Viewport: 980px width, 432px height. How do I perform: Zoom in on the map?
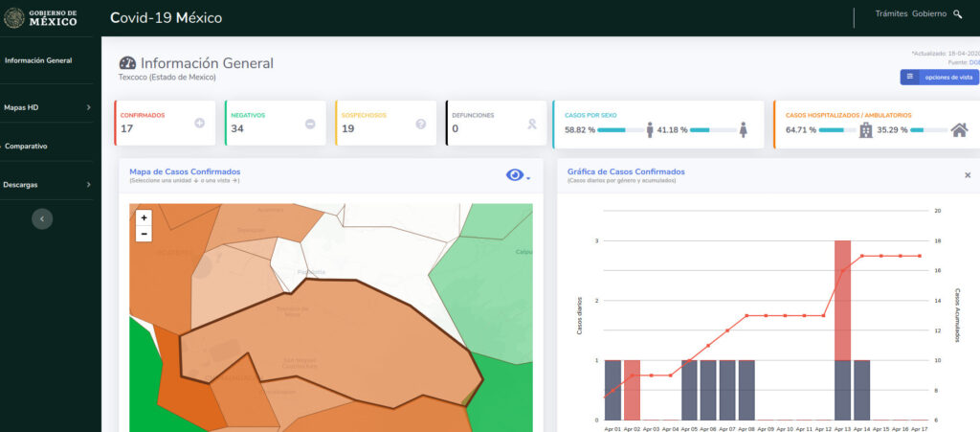click(144, 217)
